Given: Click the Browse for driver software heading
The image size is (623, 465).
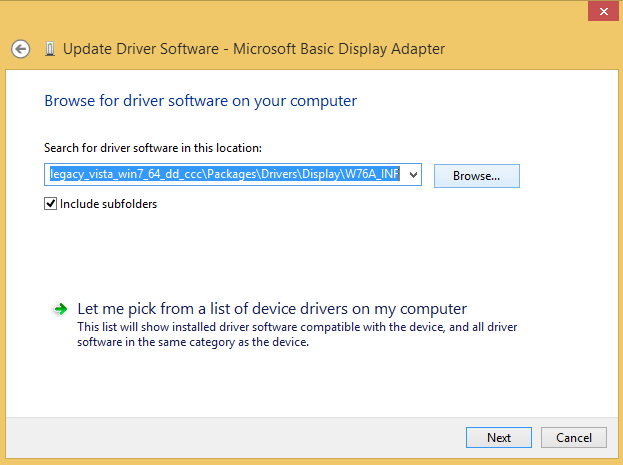Looking at the screenshot, I should pyautogui.click(x=200, y=101).
